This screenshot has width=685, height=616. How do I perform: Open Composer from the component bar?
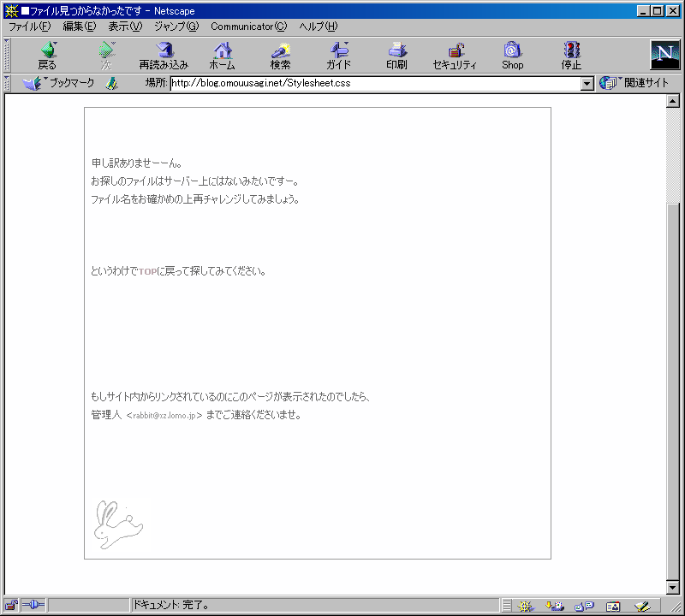642,606
